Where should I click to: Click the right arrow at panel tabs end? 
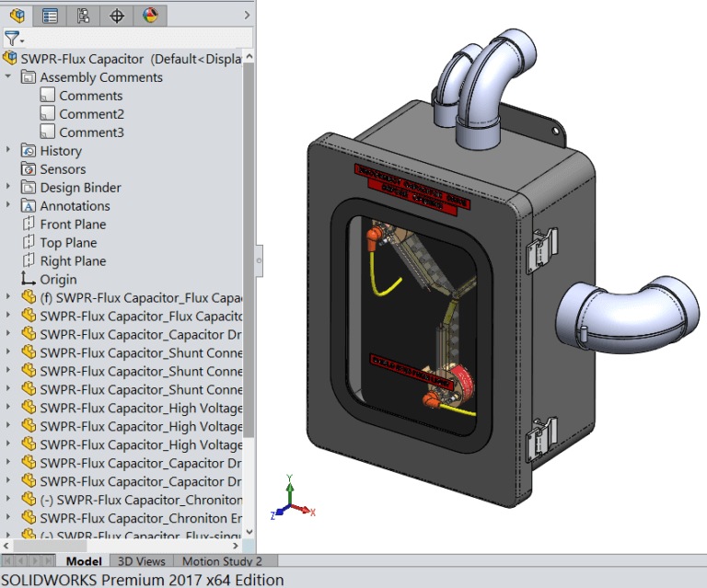click(x=249, y=15)
